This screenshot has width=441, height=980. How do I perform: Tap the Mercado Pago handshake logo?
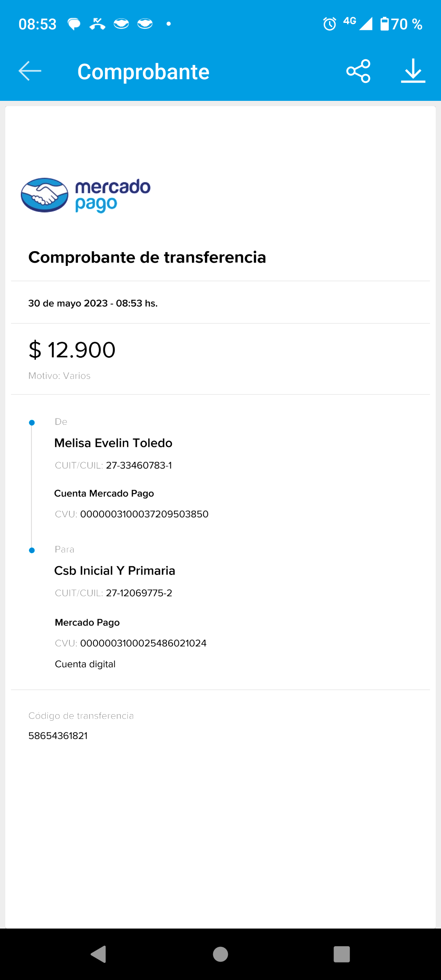pos(45,195)
